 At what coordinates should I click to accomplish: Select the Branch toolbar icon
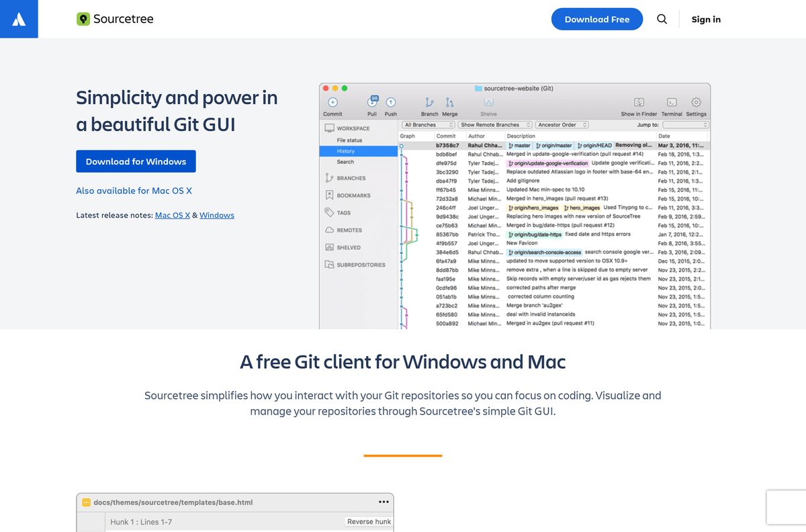click(x=430, y=102)
